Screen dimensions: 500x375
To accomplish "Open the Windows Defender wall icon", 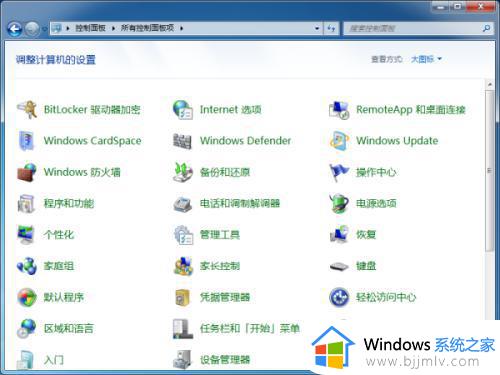I will pyautogui.click(x=183, y=141).
